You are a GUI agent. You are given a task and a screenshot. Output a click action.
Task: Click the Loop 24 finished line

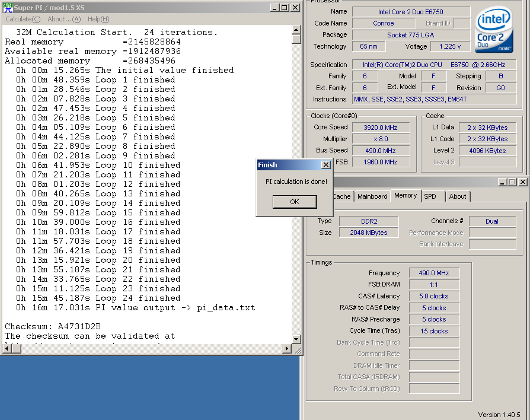[x=98, y=298]
